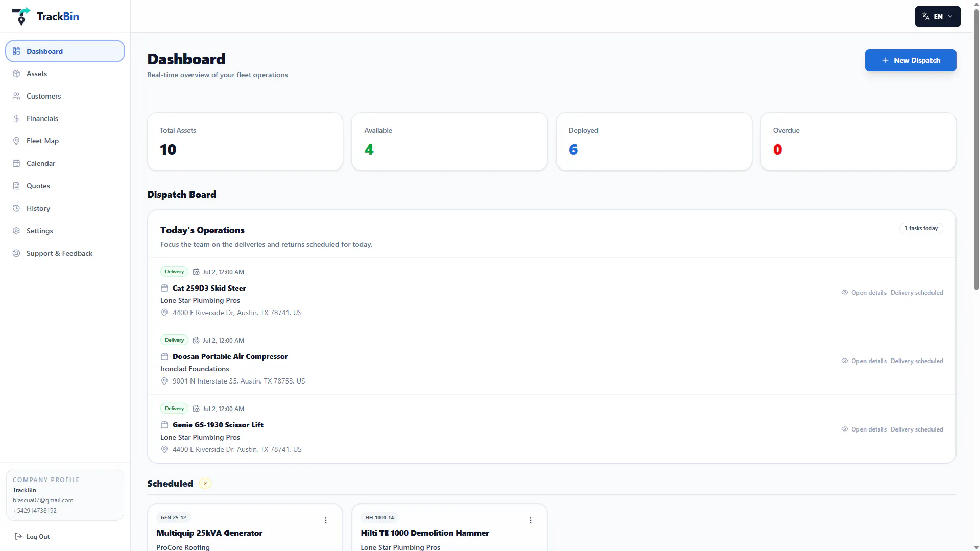Click plus icon on New Dispatch
Viewport: 980px width, 551px height.
point(886,60)
